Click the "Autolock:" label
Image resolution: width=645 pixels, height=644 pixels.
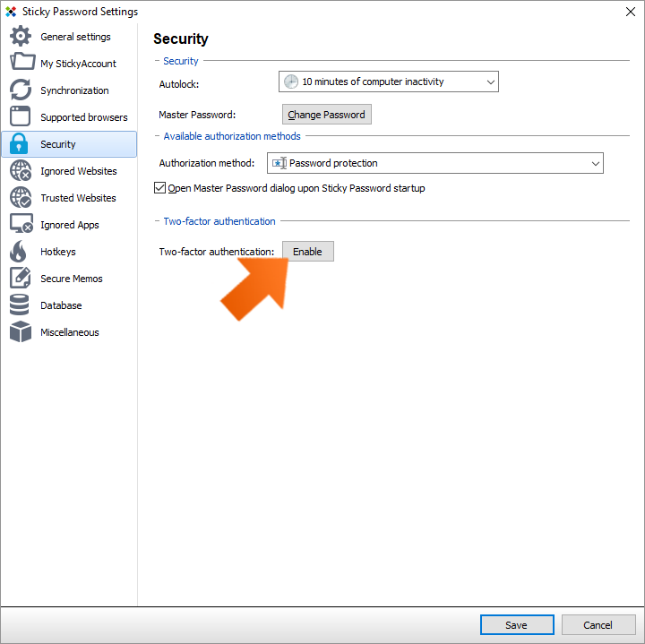[179, 84]
